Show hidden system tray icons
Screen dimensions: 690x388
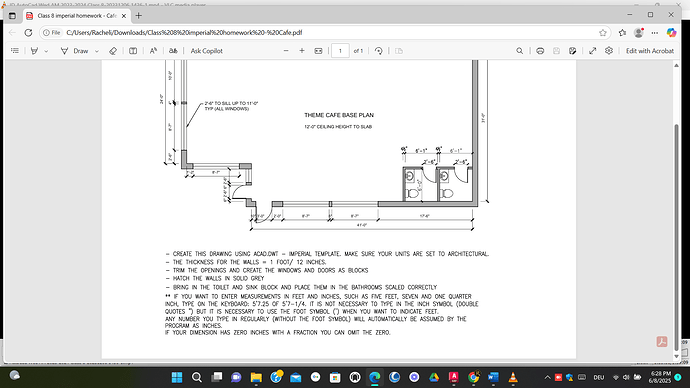tap(547, 377)
